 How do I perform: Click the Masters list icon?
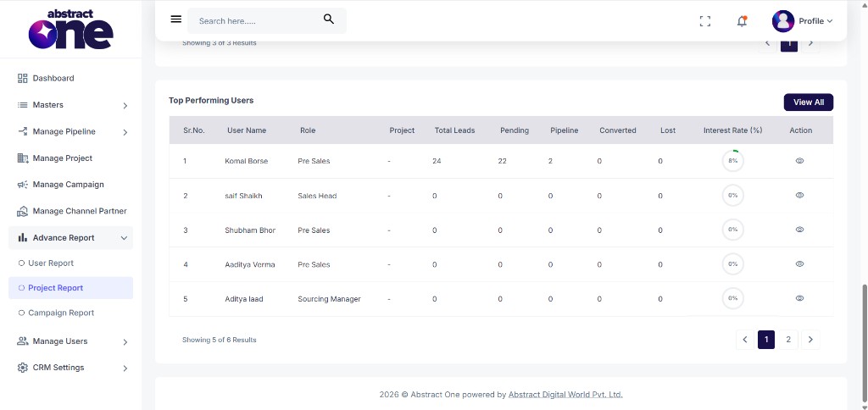pyautogui.click(x=23, y=105)
